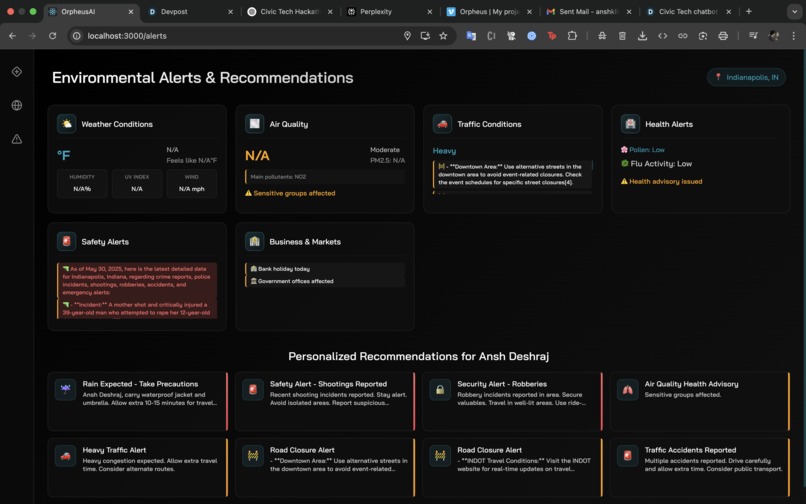Expand the browser tab list chevron
Viewport: 806px width, 504px height.
tap(794, 12)
